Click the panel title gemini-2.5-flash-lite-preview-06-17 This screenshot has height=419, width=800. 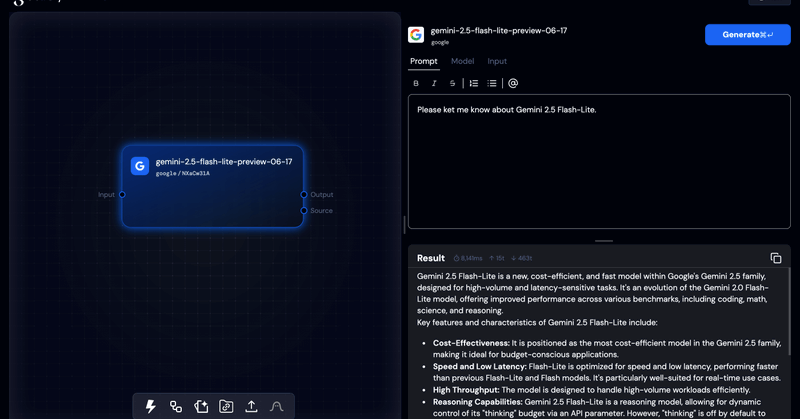coord(498,31)
